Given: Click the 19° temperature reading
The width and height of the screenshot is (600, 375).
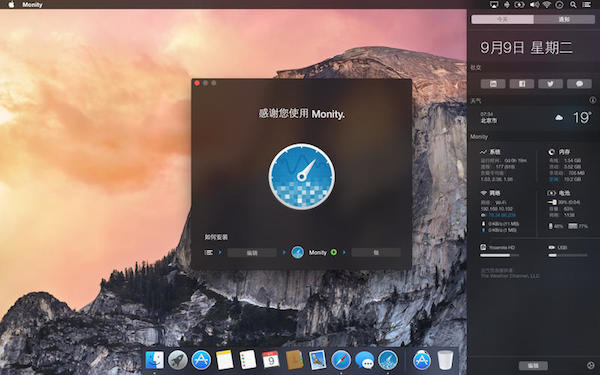Looking at the screenshot, I should click(x=582, y=117).
